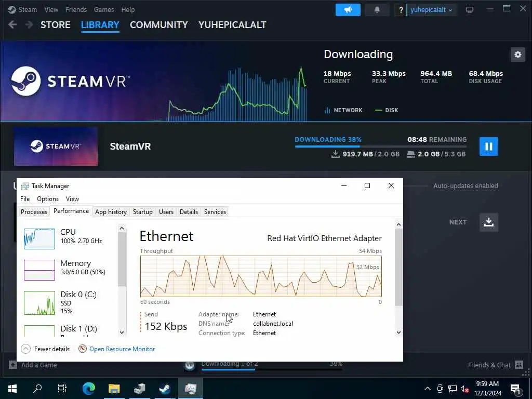
Task: Open Windows search magnifier in taskbar
Action: tap(37, 389)
